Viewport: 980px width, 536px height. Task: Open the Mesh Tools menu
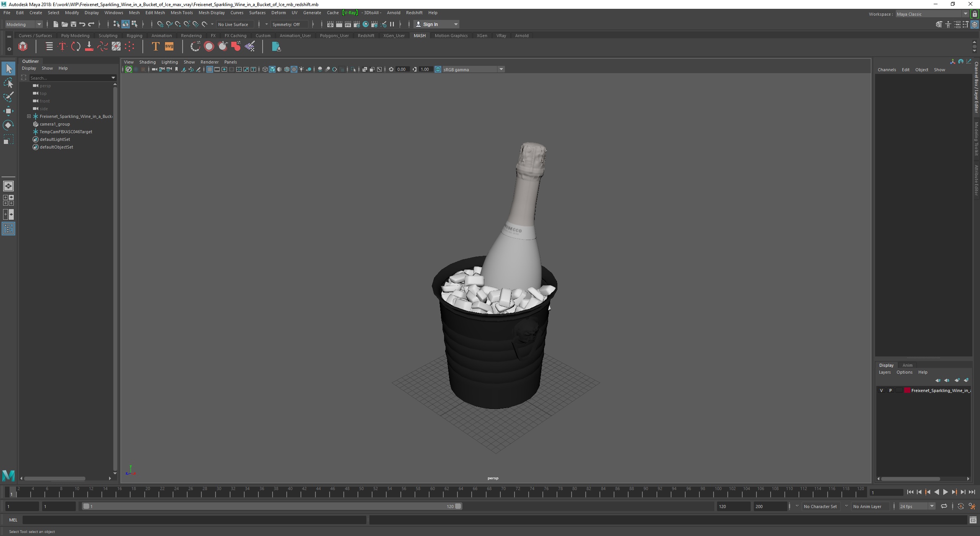pyautogui.click(x=181, y=13)
